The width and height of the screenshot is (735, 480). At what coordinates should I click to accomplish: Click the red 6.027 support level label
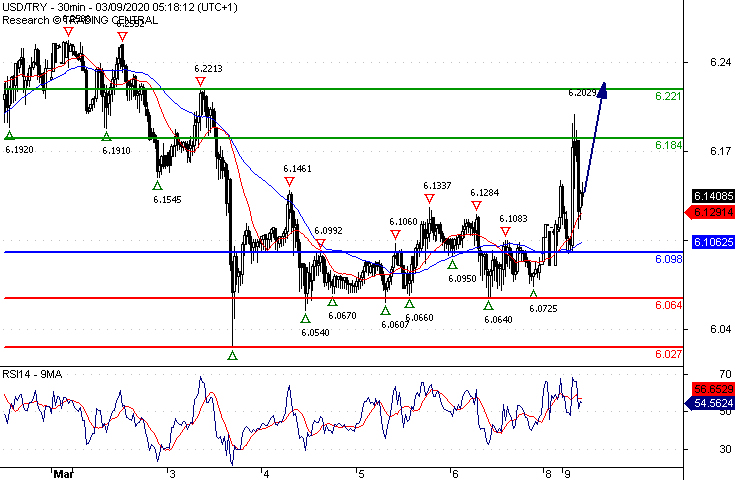(x=668, y=354)
